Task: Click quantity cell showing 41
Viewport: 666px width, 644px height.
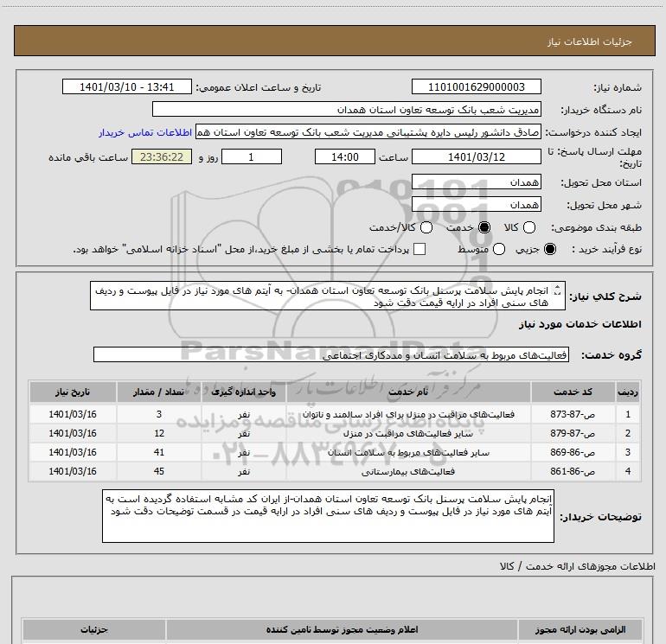Action: point(159,453)
